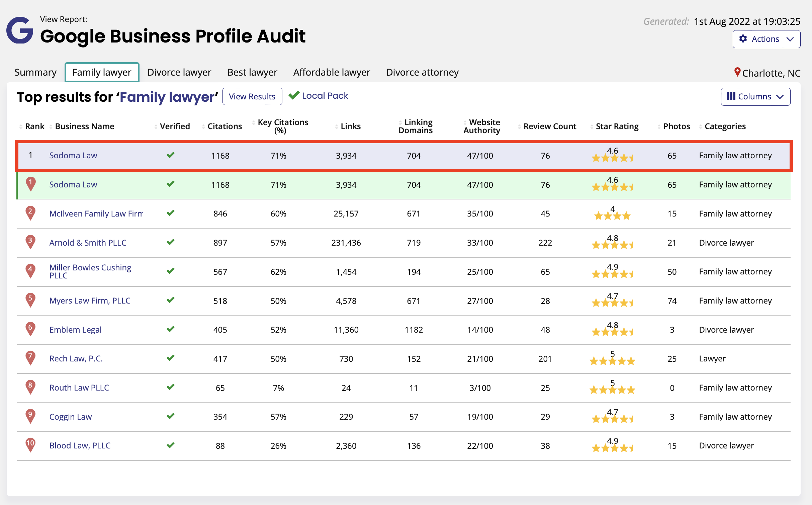Switch to the Summary tab
The image size is (812, 505).
[x=35, y=72]
